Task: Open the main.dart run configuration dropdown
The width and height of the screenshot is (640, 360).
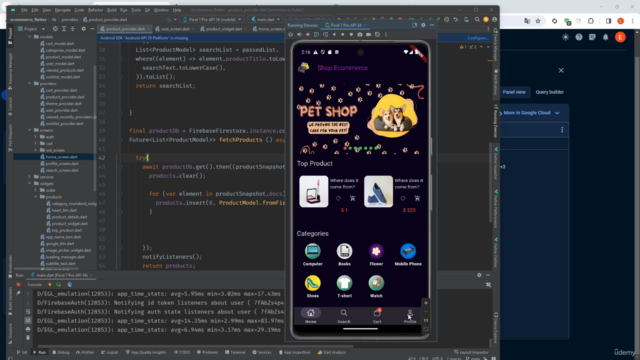Action: pos(266,19)
